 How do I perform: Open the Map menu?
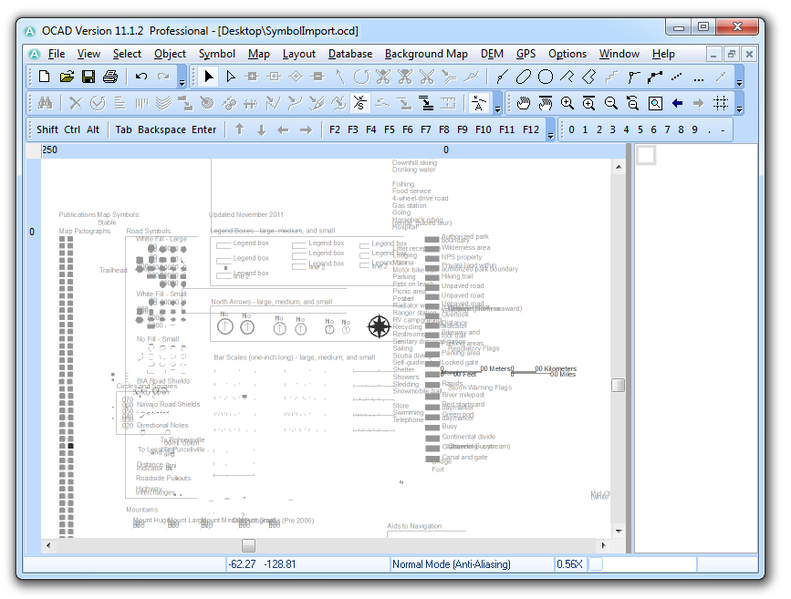[x=259, y=54]
